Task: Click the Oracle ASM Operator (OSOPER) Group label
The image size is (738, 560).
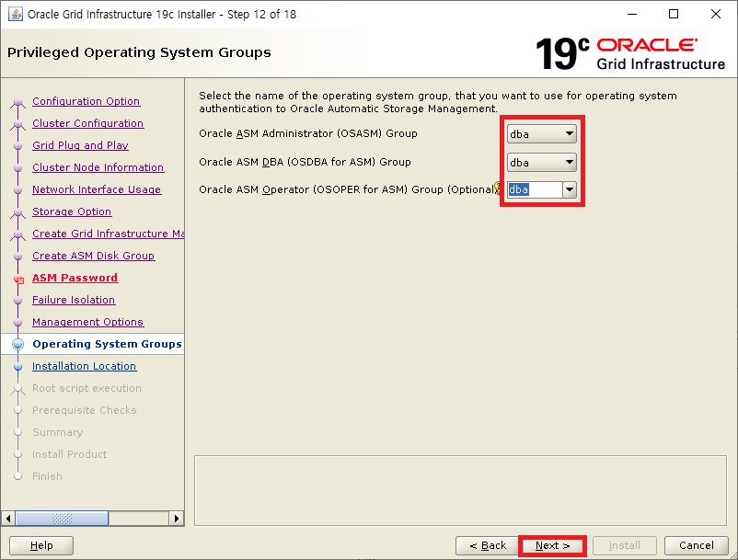Action: point(346,189)
